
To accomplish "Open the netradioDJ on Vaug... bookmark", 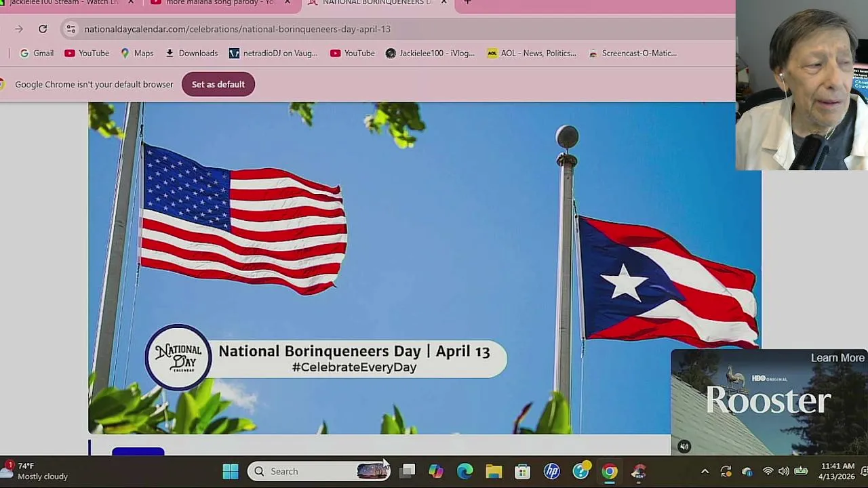I will click(273, 53).
